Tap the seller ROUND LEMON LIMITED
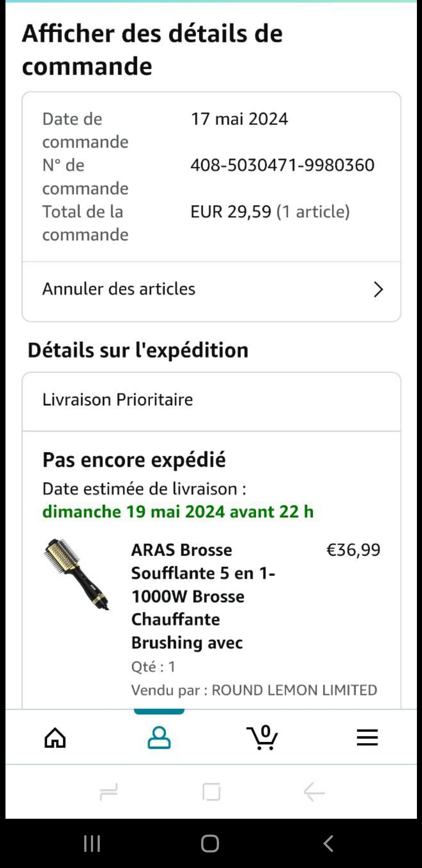 click(x=294, y=690)
